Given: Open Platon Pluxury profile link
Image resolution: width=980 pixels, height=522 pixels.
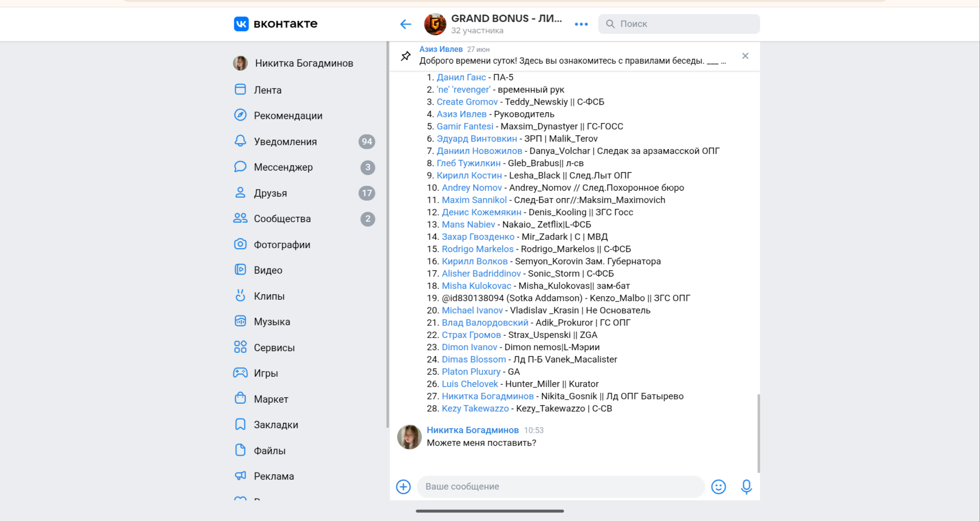Looking at the screenshot, I should [471, 371].
